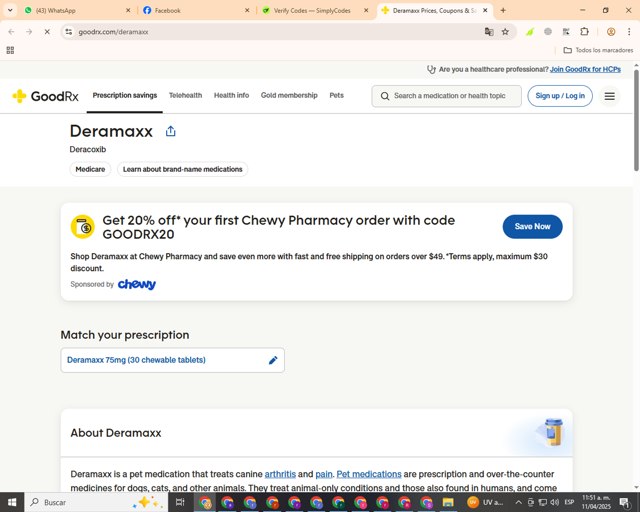Open the notifications center icon
Viewport: 640px width, 512px height.
click(x=624, y=502)
